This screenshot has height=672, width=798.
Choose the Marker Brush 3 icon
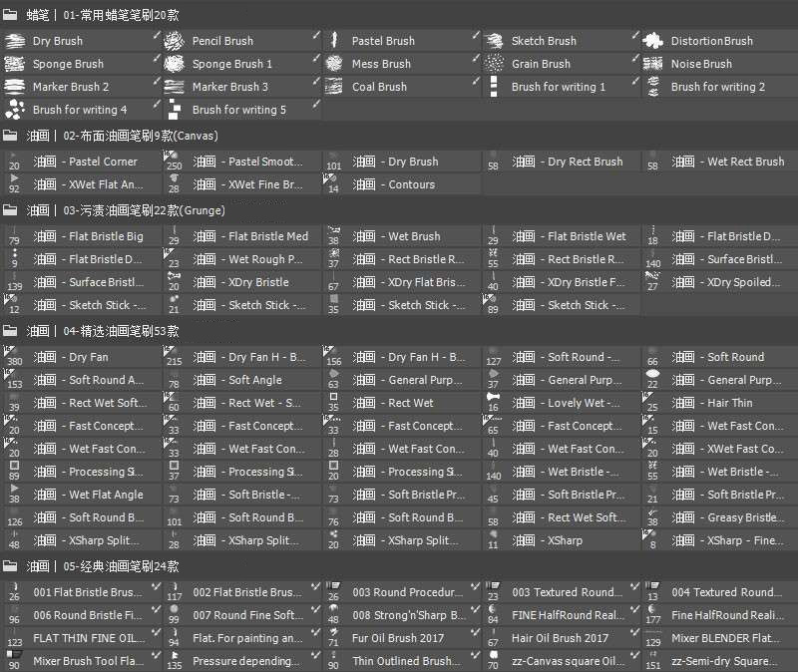point(174,87)
